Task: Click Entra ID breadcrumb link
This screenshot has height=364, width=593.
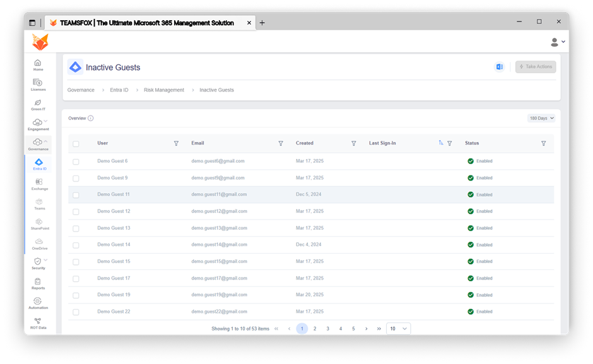Action: 119,90
